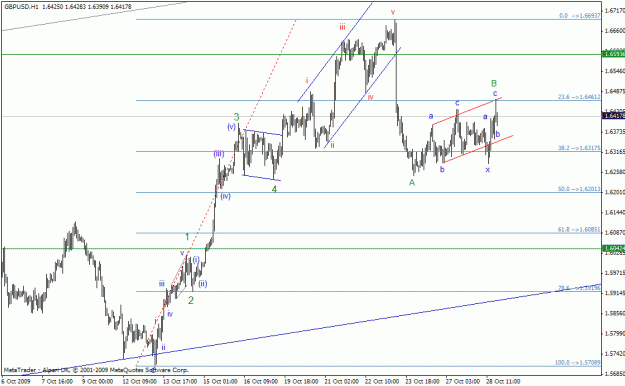
Task: Select the red wave label 'iii'
Action: tap(342, 27)
